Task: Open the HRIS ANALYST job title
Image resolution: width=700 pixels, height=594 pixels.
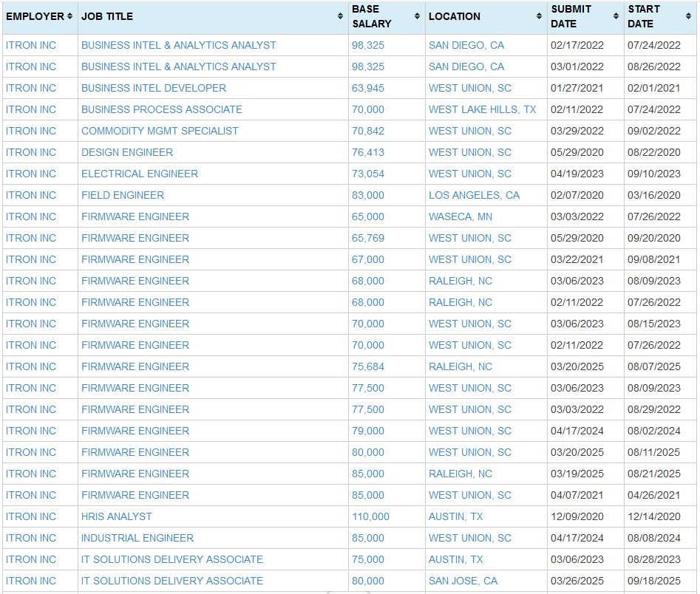Action: 116,516
